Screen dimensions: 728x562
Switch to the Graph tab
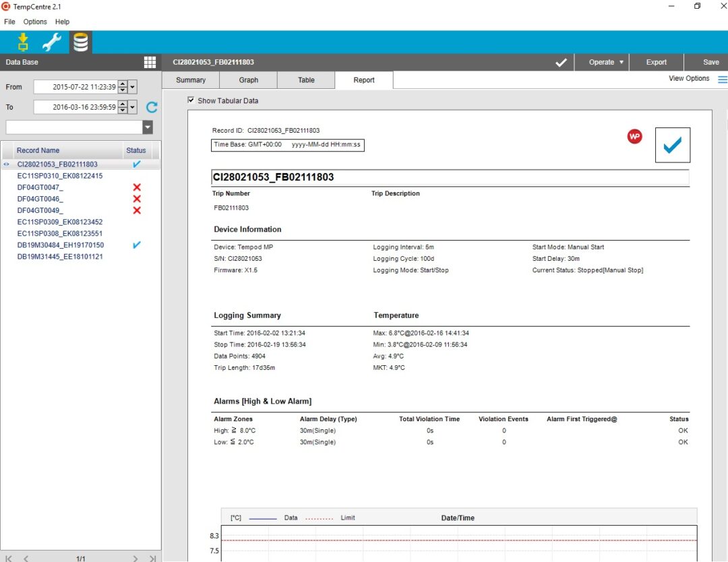[x=248, y=80]
